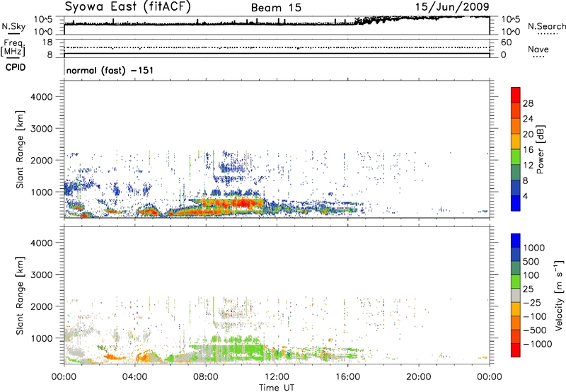Click '4000' on the power panel range axis
The image size is (566, 392).
(x=41, y=97)
